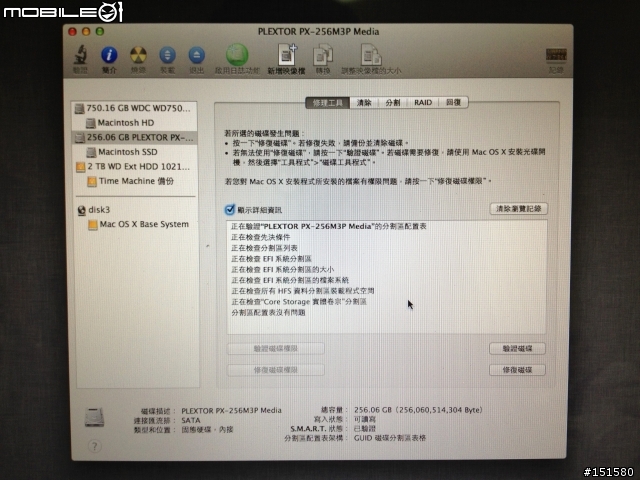Click the SATA connection bus value
The width and height of the screenshot is (640, 480).
click(x=191, y=420)
